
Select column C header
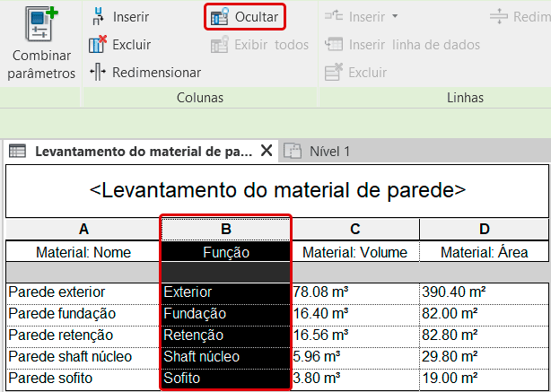pos(355,230)
